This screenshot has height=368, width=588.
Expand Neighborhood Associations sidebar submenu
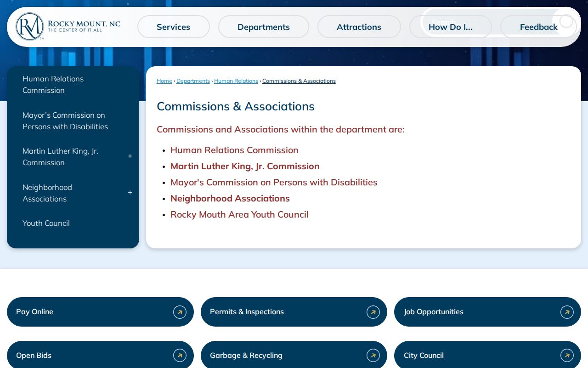130,193
